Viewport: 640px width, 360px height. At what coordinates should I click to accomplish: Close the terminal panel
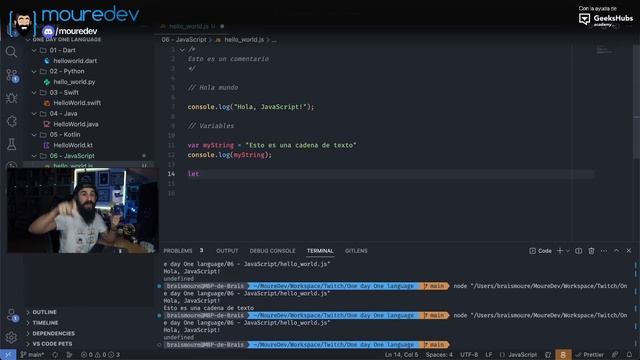(x=629, y=251)
